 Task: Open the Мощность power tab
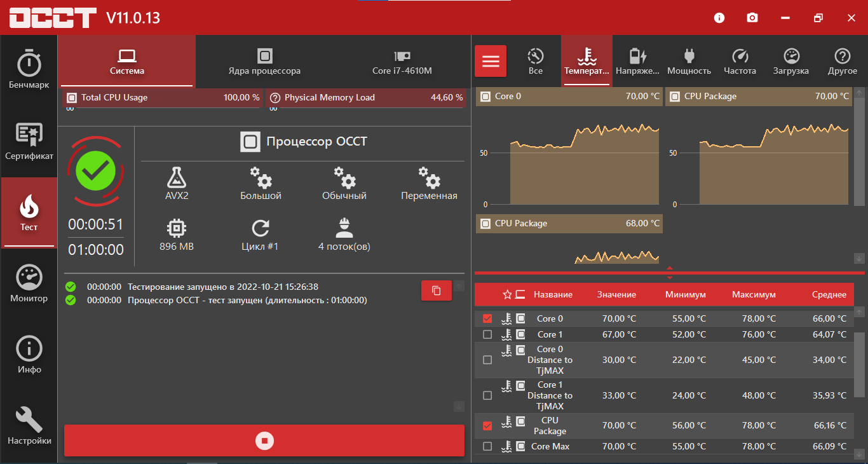point(689,61)
